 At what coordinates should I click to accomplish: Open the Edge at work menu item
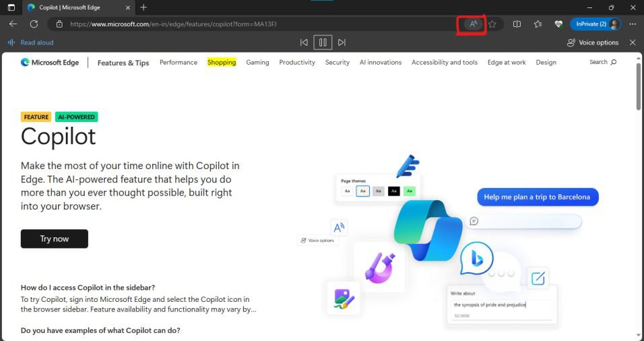click(x=507, y=63)
